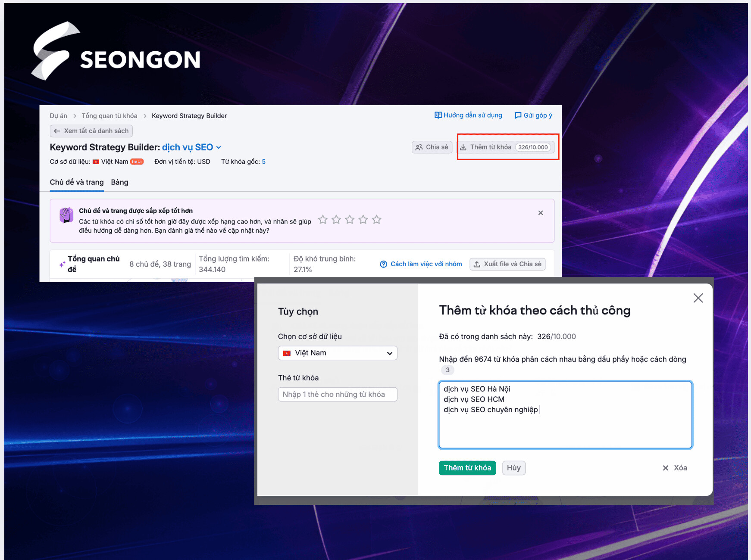Screen dimensions: 751x560
Task: Go back via Xem tất cả danh sách
Action: tap(91, 131)
